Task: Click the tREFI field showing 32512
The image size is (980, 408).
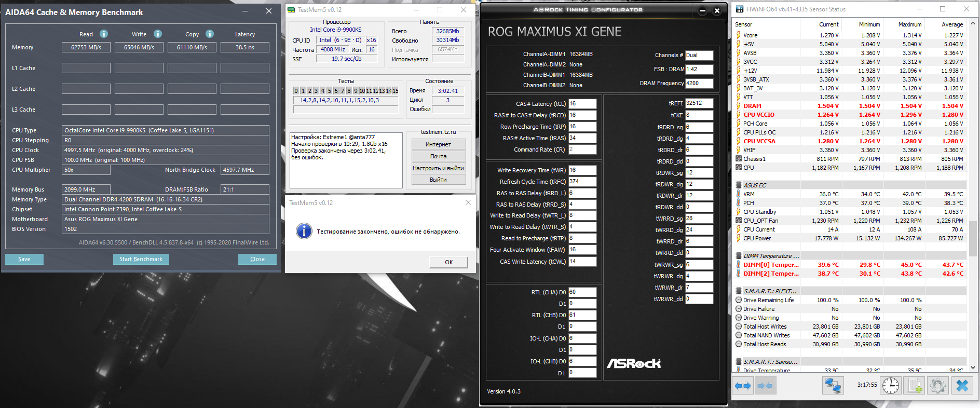Action: [x=699, y=103]
